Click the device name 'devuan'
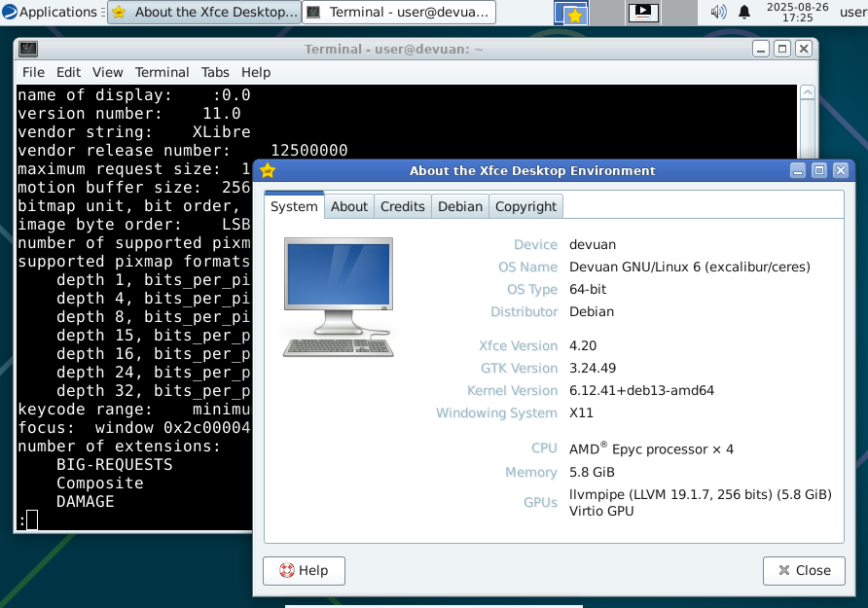The image size is (868, 608). [x=593, y=244]
